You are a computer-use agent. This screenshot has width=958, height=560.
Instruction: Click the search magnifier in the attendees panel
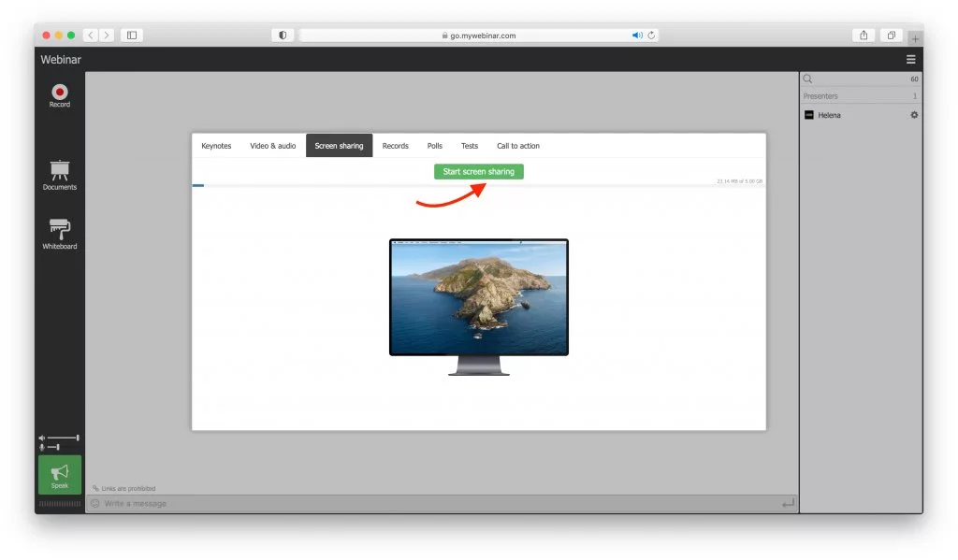[x=806, y=79]
